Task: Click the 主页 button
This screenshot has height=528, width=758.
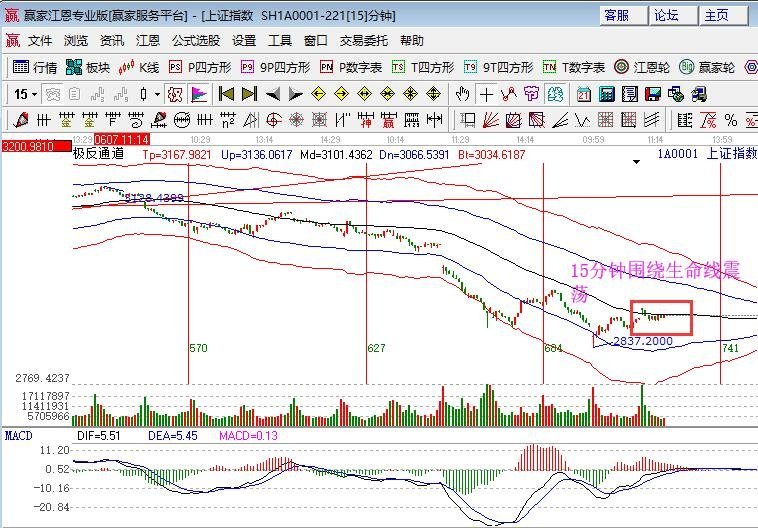Action: click(723, 15)
